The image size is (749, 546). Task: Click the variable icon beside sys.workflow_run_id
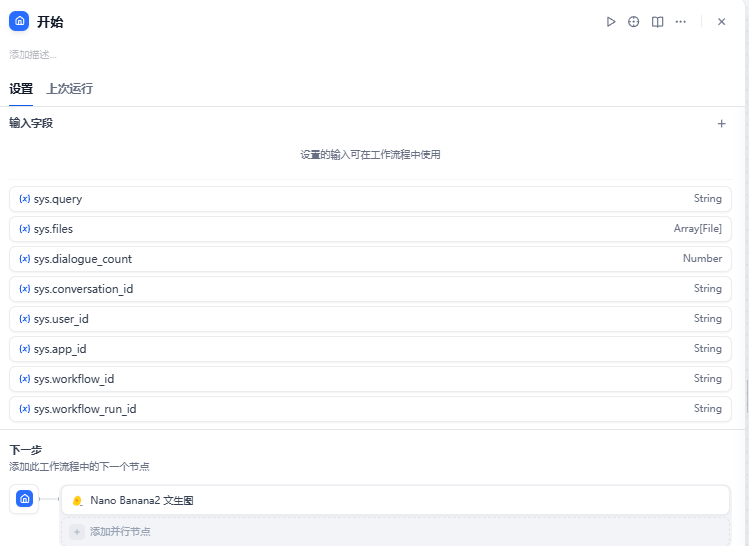(x=24, y=409)
